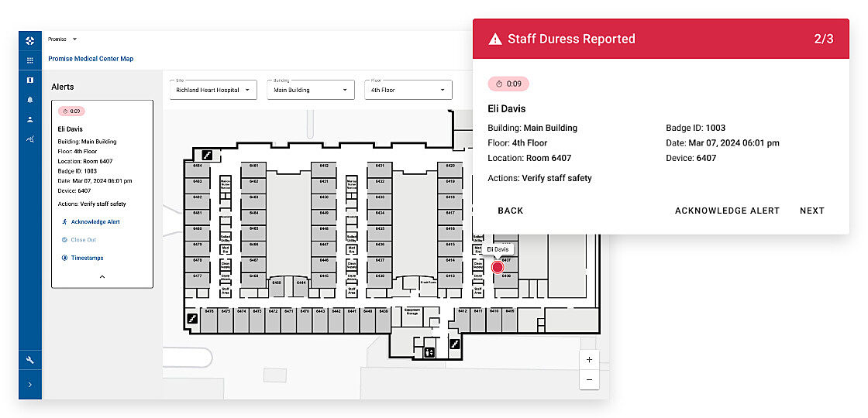Collapse the Eli Davis alert card
This screenshot has width=868, height=418.
pyautogui.click(x=102, y=276)
